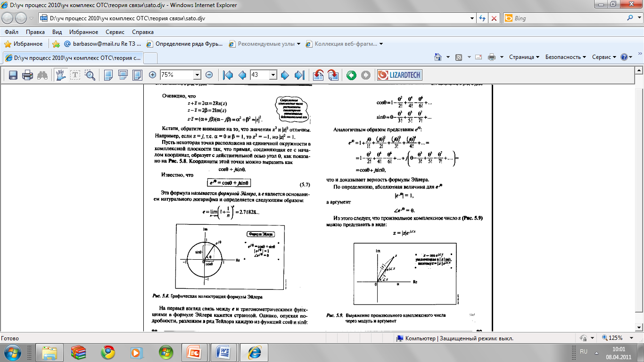This screenshot has height=362, width=644.
Task: Open the RSS feeds icon
Action: click(x=458, y=57)
